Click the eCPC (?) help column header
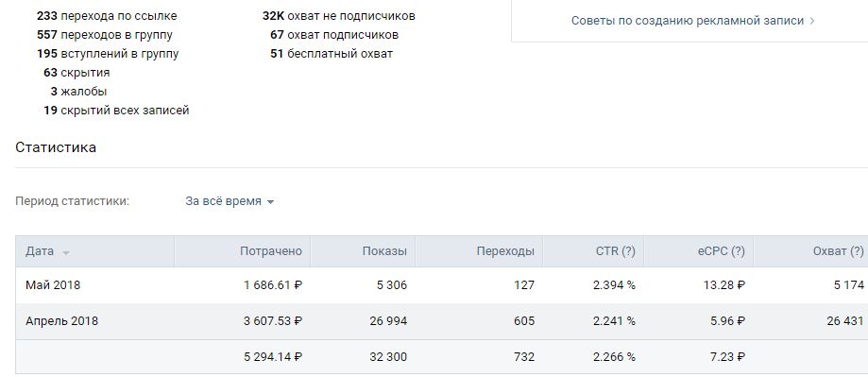 point(721,251)
